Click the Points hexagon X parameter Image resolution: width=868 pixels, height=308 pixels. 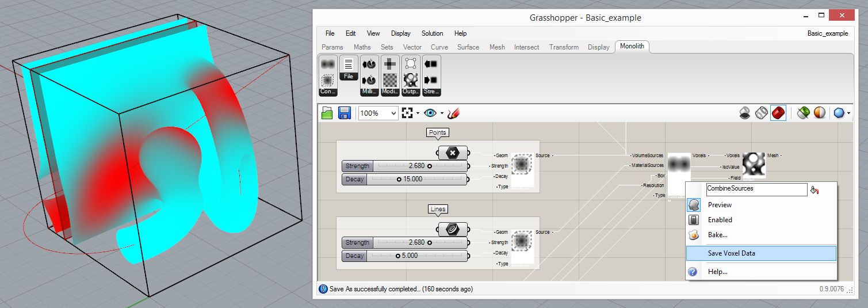tap(453, 153)
